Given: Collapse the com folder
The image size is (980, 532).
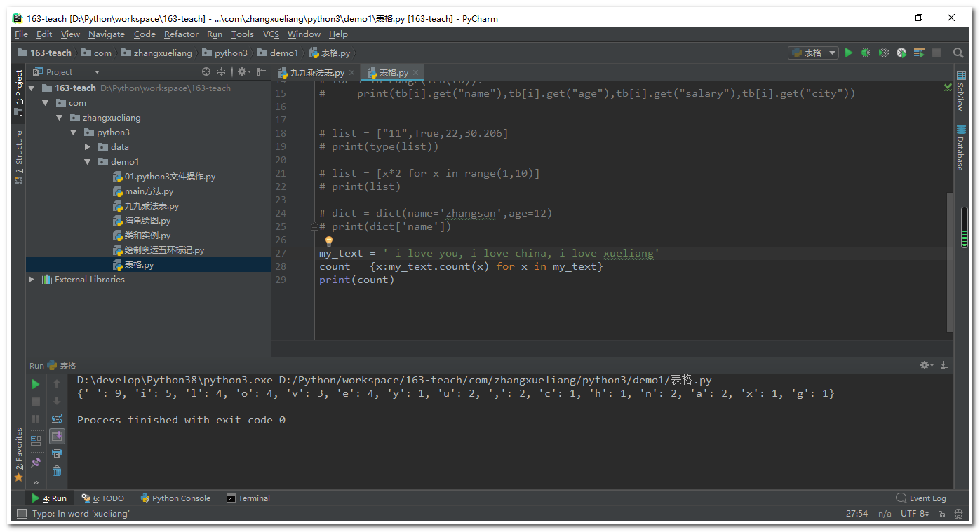Looking at the screenshot, I should (46, 103).
